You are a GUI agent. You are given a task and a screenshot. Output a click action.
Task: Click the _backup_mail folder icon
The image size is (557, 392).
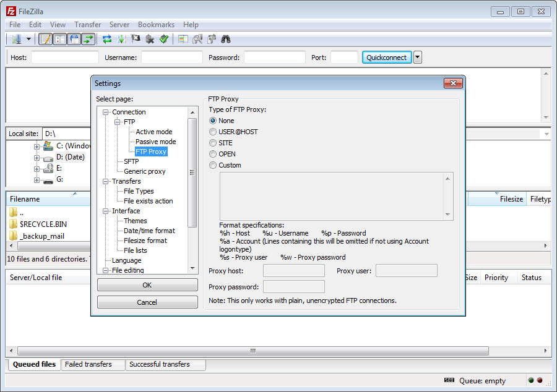coord(13,236)
